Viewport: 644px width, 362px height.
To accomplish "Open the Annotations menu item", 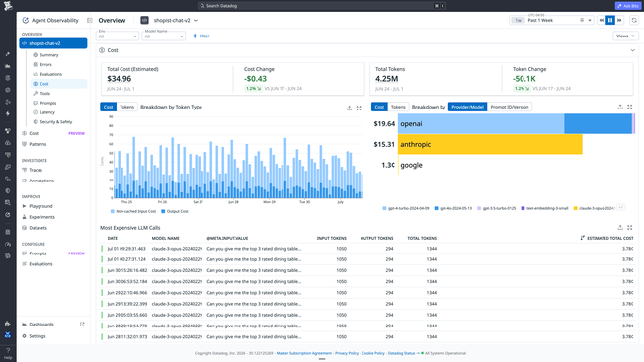I will pos(41,181).
